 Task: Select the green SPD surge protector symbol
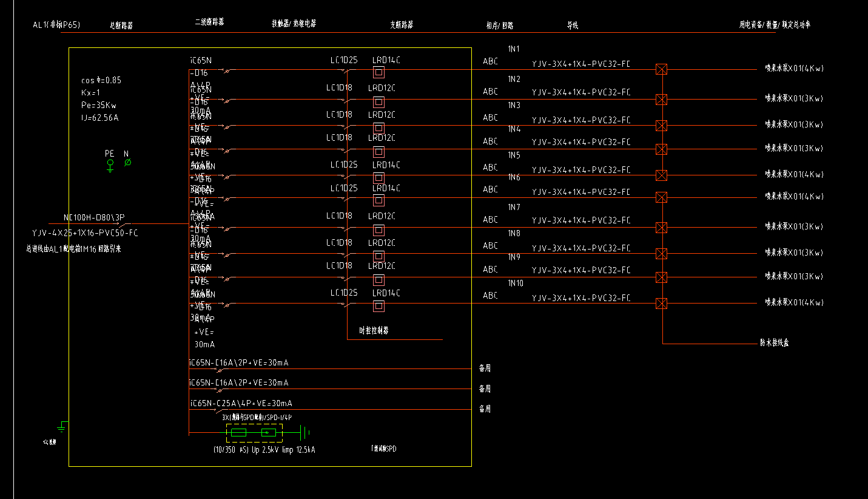pos(255,432)
